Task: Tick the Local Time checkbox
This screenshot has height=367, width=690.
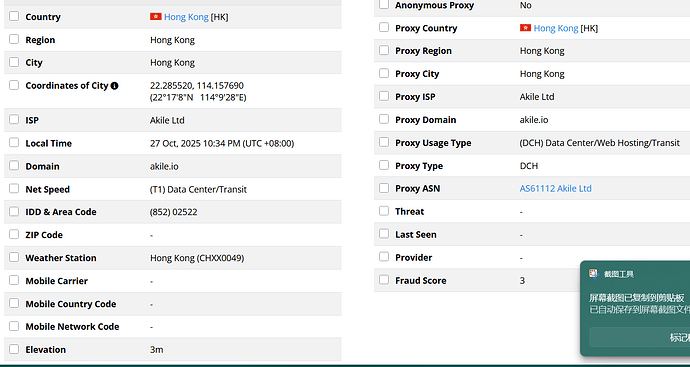Action: point(14,143)
